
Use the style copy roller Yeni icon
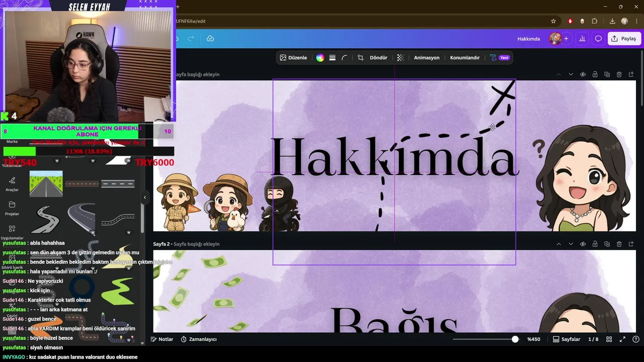point(500,58)
